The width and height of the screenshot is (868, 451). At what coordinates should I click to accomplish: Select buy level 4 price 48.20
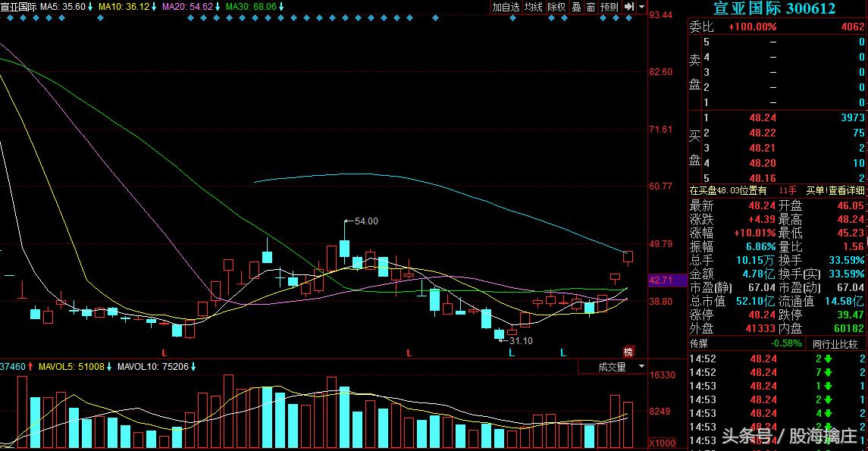(x=763, y=163)
